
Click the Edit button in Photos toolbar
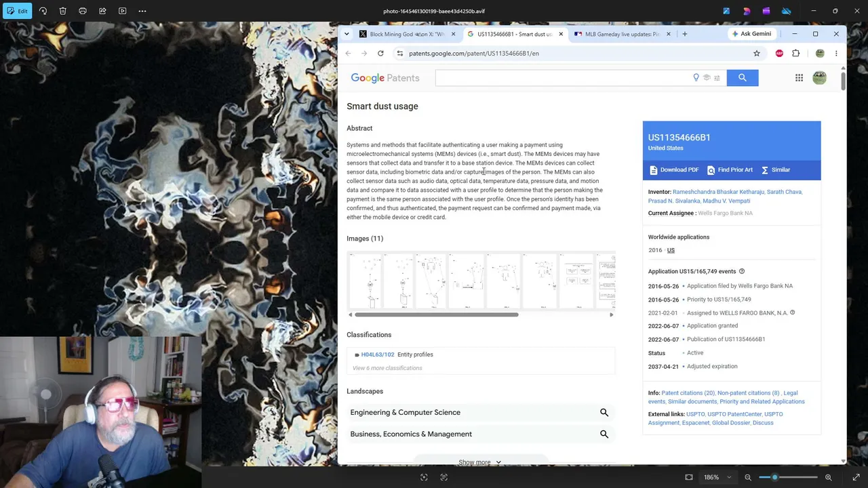point(17,11)
